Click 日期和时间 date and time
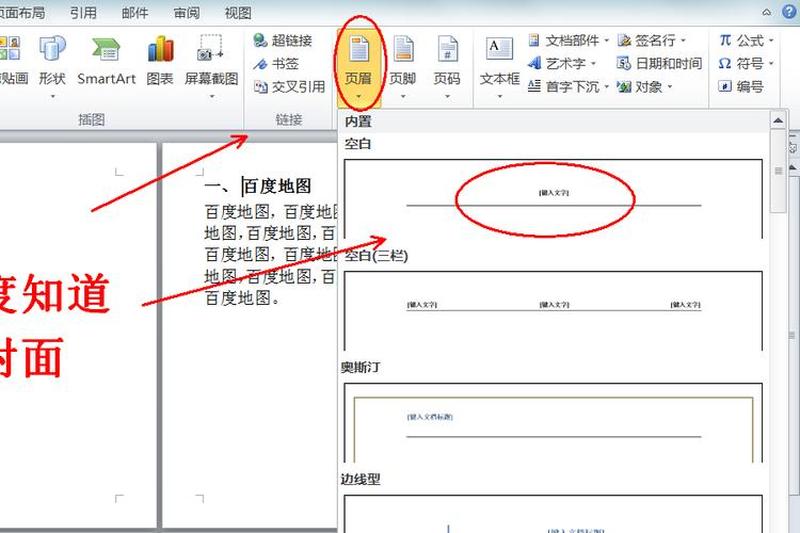 tap(659, 64)
